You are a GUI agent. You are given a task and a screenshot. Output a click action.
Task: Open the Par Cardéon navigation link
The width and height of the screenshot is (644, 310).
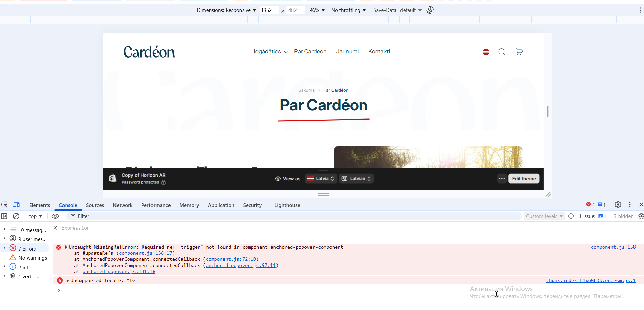(x=310, y=52)
